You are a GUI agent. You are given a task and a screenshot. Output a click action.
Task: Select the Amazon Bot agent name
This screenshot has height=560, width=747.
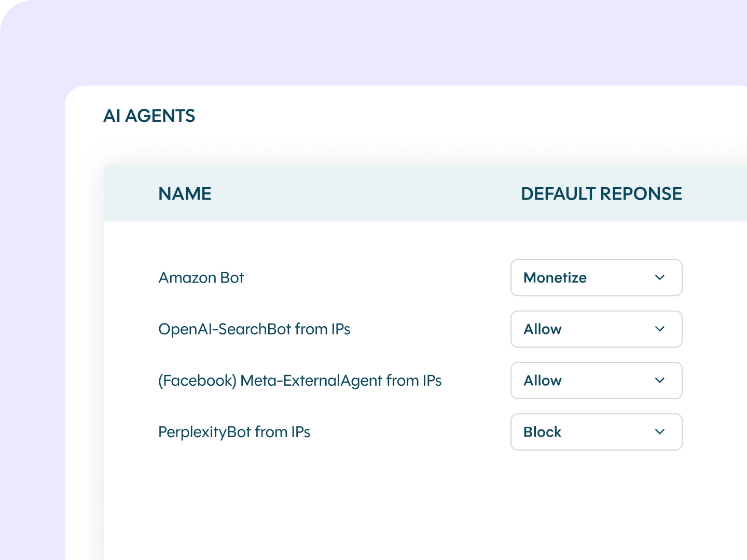[x=201, y=277]
